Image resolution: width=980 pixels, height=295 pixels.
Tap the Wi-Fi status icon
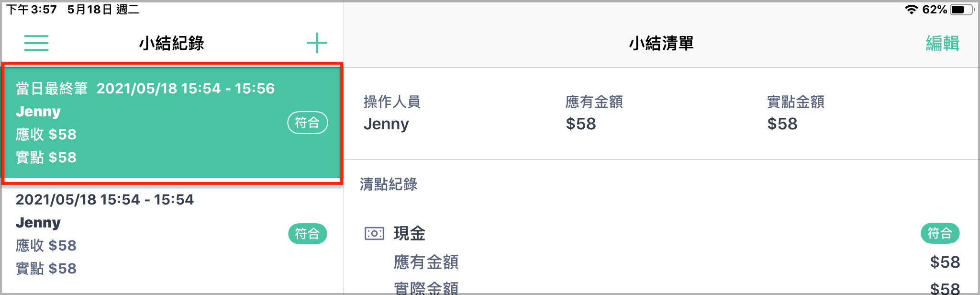pyautogui.click(x=912, y=10)
